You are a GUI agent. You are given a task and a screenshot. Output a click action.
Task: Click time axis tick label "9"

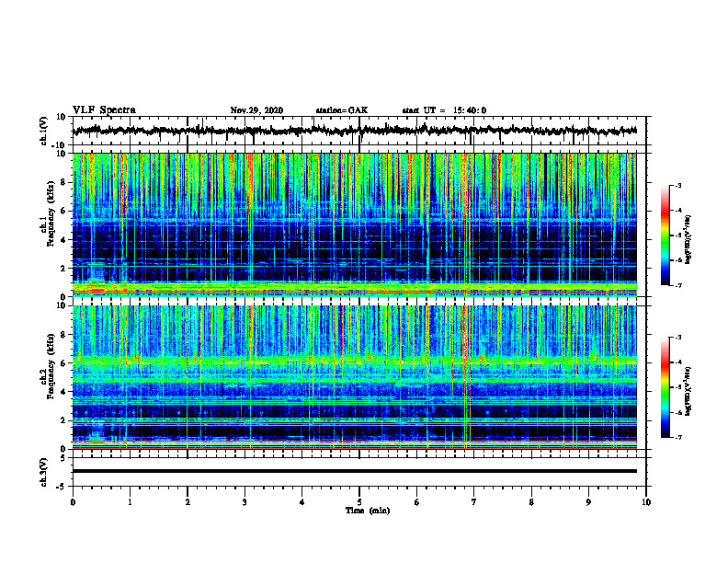[x=588, y=502]
